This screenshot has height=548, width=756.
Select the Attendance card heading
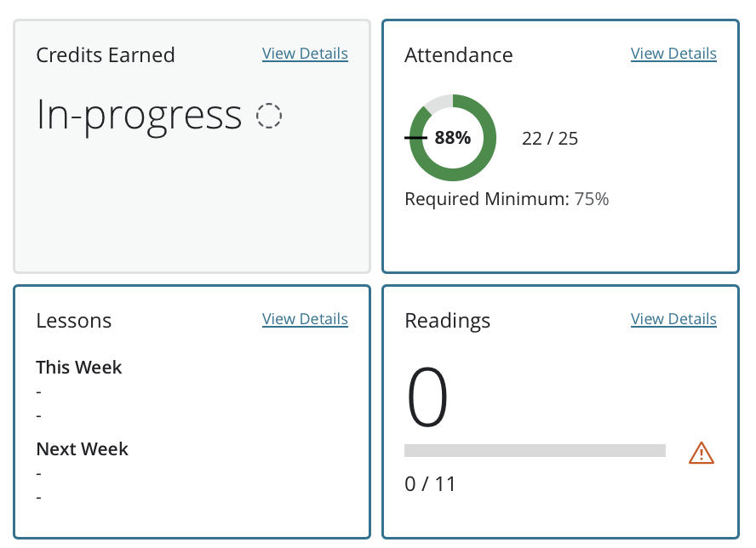[459, 55]
